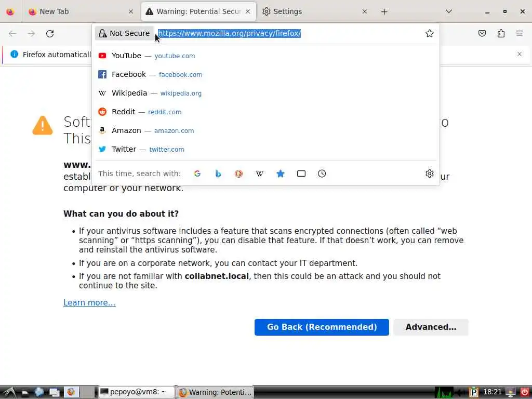Launch Firefox from taskbar quick launcher
The width and height of the screenshot is (532, 399).
71,392
